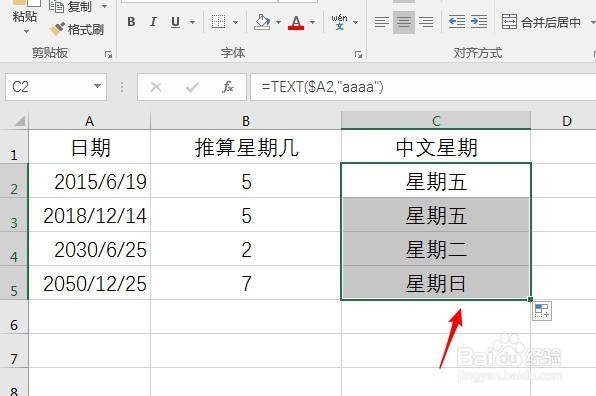Select row 1 header
Viewport: 596px width, 396px height.
(14, 147)
